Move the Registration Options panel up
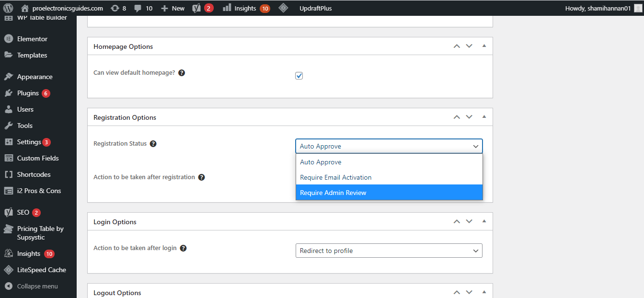Viewport: 644px width, 298px height. pyautogui.click(x=457, y=117)
